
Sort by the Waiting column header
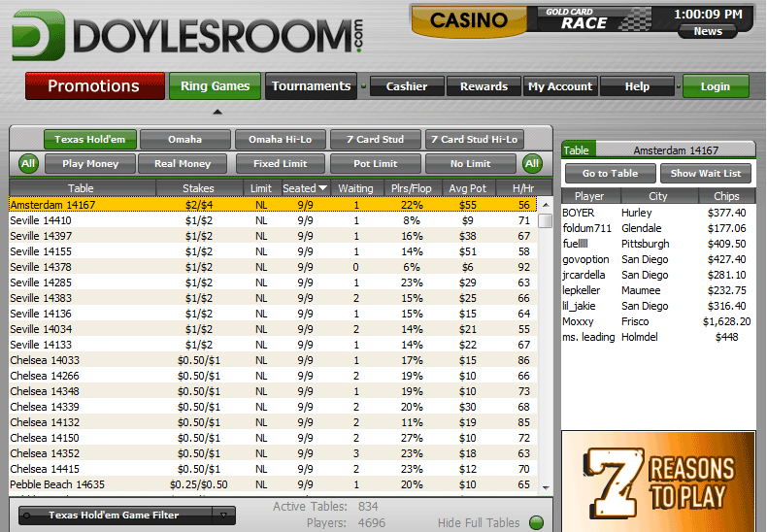coord(355,188)
